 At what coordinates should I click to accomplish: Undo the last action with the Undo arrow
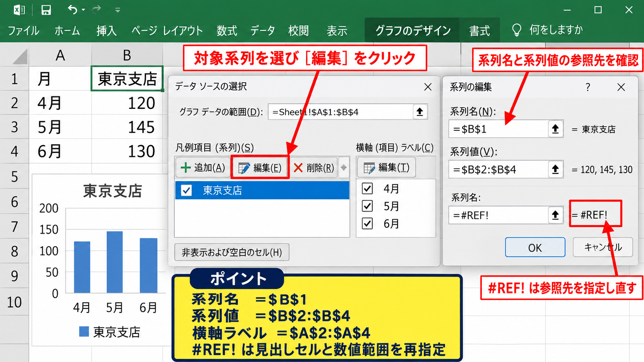[72, 9]
